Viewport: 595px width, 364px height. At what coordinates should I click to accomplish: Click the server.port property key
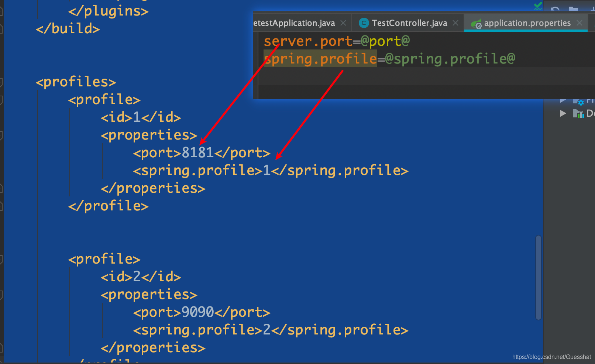308,41
